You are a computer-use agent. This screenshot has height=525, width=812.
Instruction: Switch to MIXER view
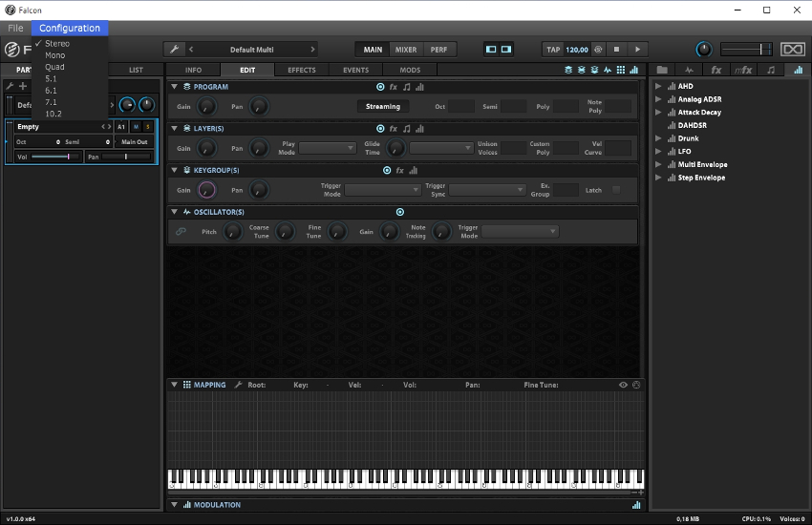click(405, 49)
